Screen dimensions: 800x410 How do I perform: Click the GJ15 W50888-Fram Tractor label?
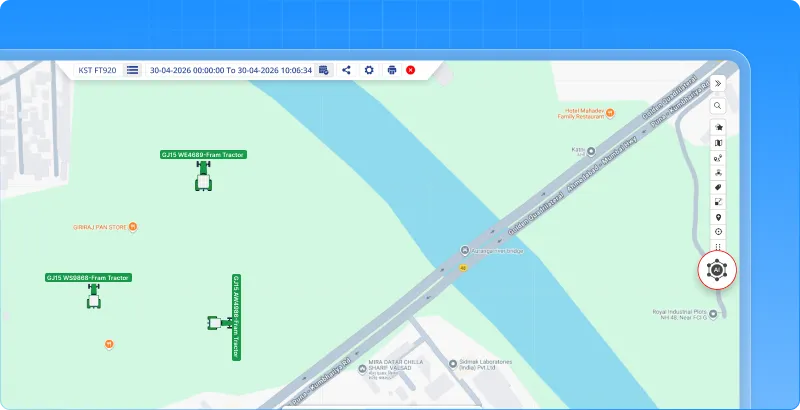click(88, 278)
